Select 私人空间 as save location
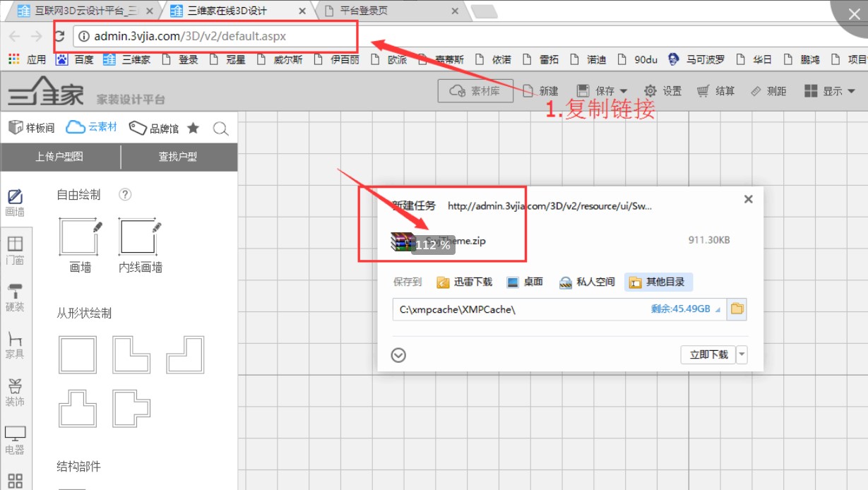Viewport: 868px width, 490px height. coord(587,282)
